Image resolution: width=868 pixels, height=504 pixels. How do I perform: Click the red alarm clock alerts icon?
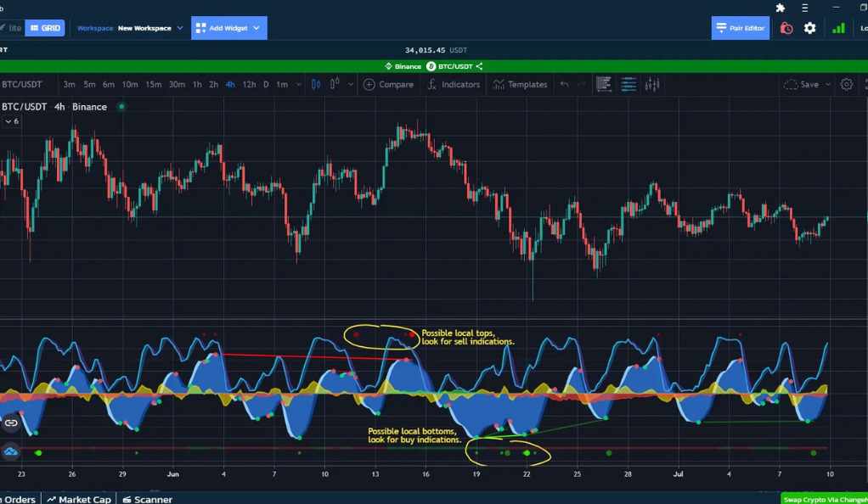786,28
